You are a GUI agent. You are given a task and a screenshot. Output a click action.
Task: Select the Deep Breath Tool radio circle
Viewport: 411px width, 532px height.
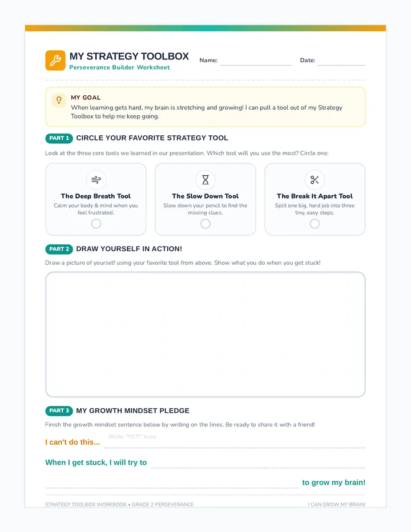pyautogui.click(x=96, y=224)
